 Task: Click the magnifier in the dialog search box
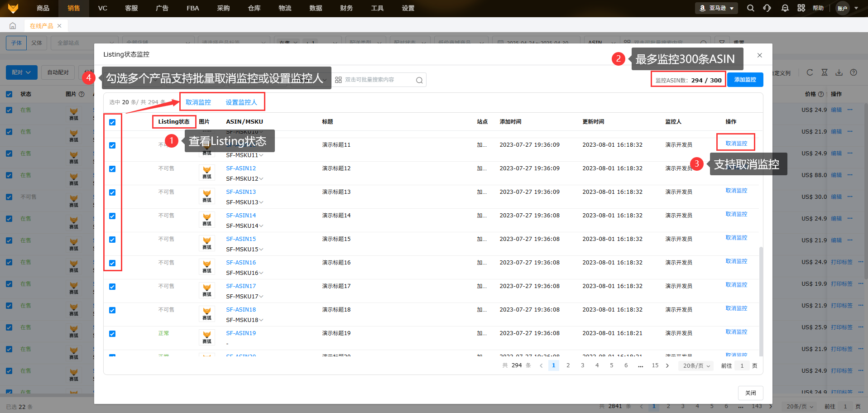tap(419, 80)
